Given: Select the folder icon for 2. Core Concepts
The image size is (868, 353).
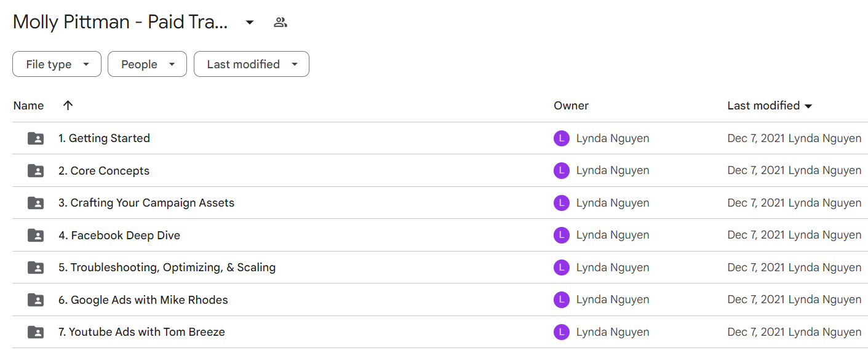Looking at the screenshot, I should pos(36,170).
